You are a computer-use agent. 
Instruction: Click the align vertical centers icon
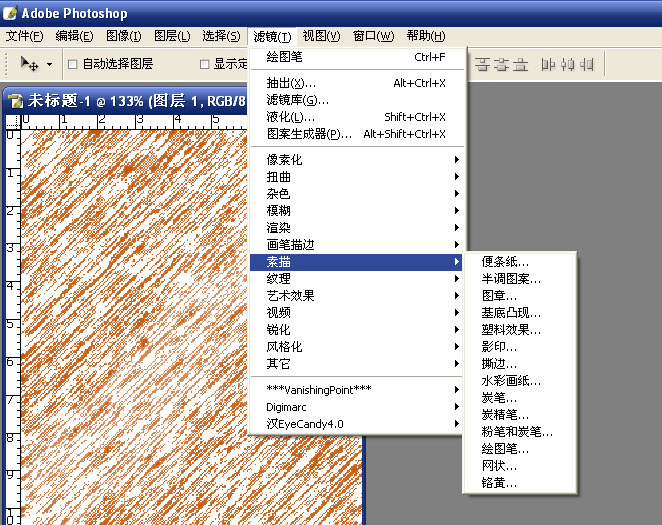pos(501,65)
